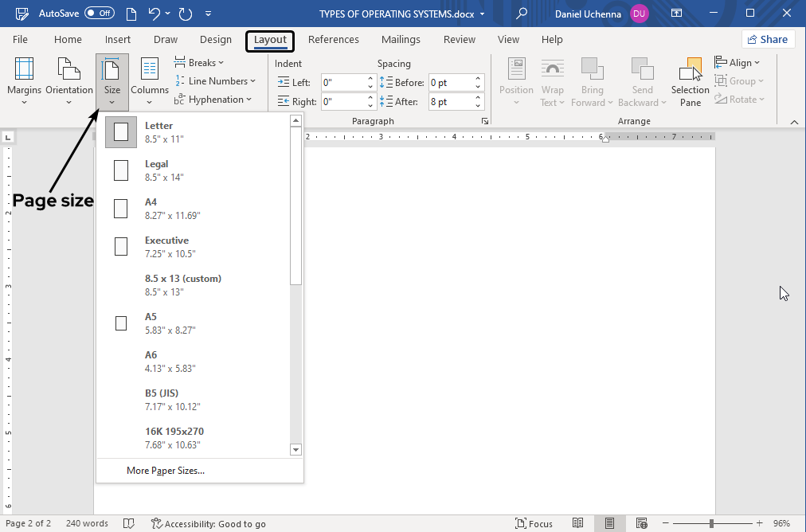Switch to Read Mode view in status bar

coord(578,523)
